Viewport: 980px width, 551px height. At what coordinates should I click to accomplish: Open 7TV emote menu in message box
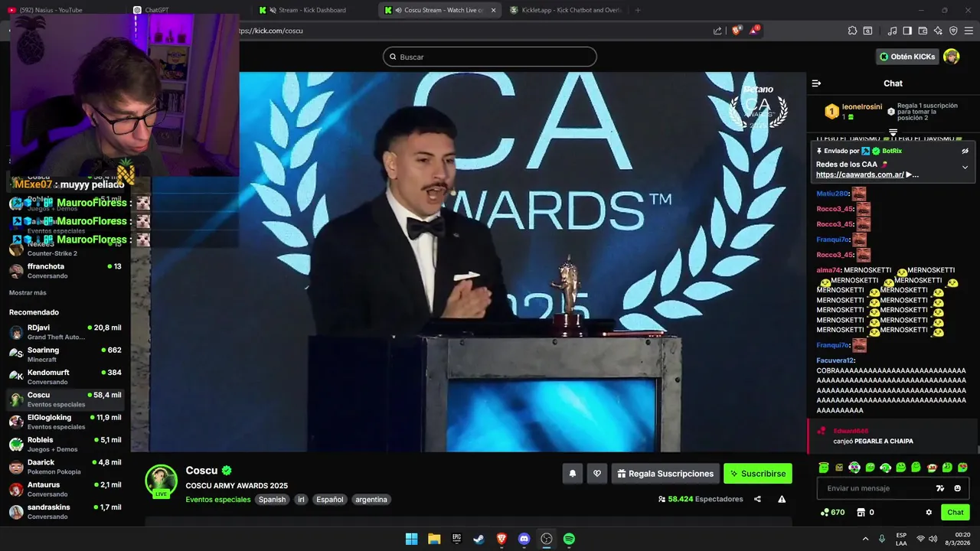tap(940, 488)
